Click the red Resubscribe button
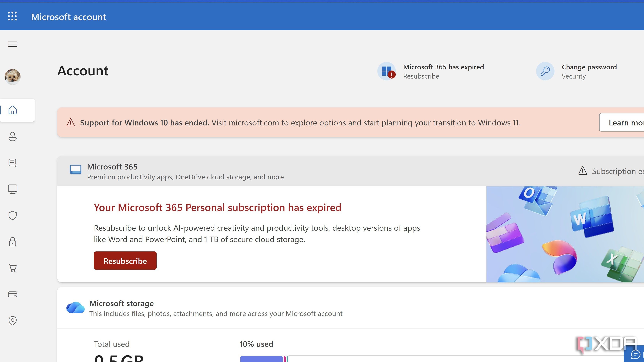 coord(125,261)
